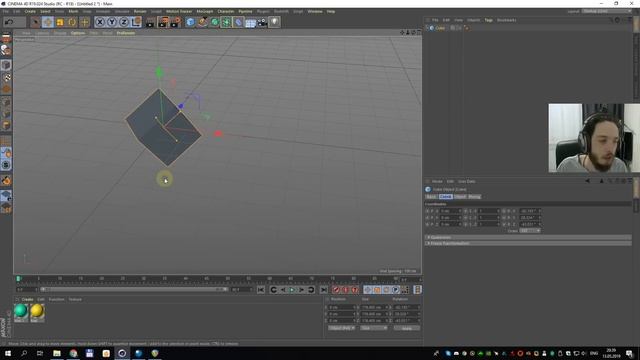Viewport: 640px width, 360px height.
Task: Select the green material swatch
Action: (21, 311)
